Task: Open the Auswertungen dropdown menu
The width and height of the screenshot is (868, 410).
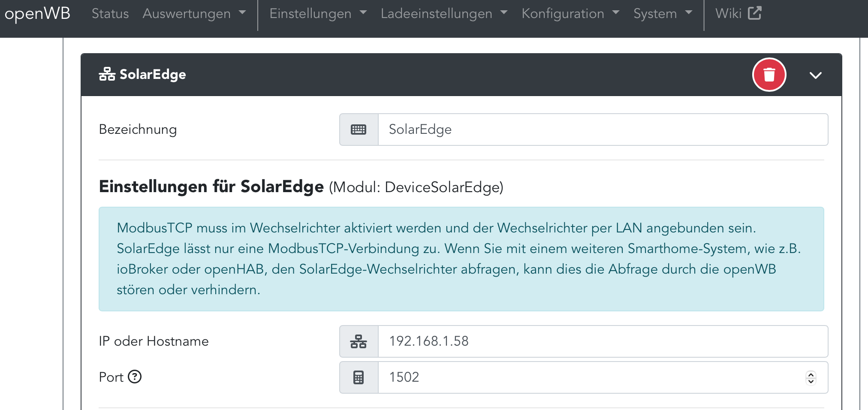Action: click(194, 14)
